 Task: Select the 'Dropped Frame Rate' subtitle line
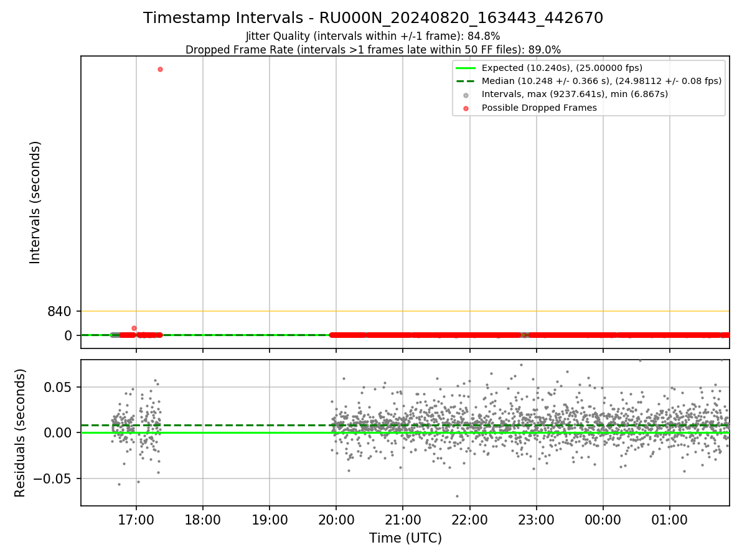coord(373,50)
